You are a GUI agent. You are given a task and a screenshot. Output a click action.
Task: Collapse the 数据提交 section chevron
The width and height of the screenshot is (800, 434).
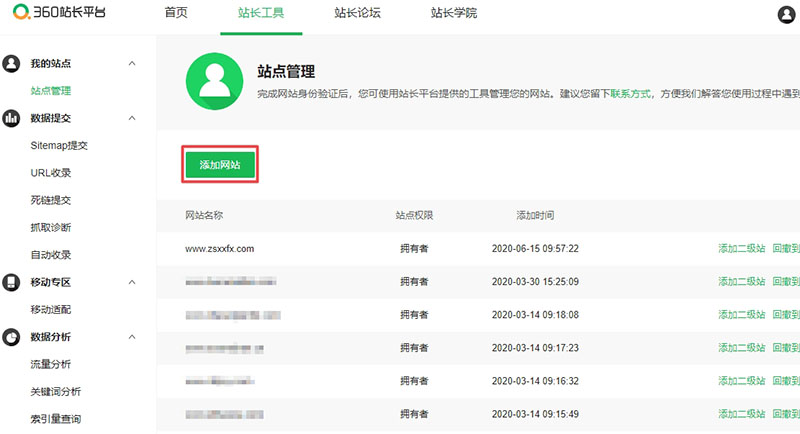click(x=132, y=118)
